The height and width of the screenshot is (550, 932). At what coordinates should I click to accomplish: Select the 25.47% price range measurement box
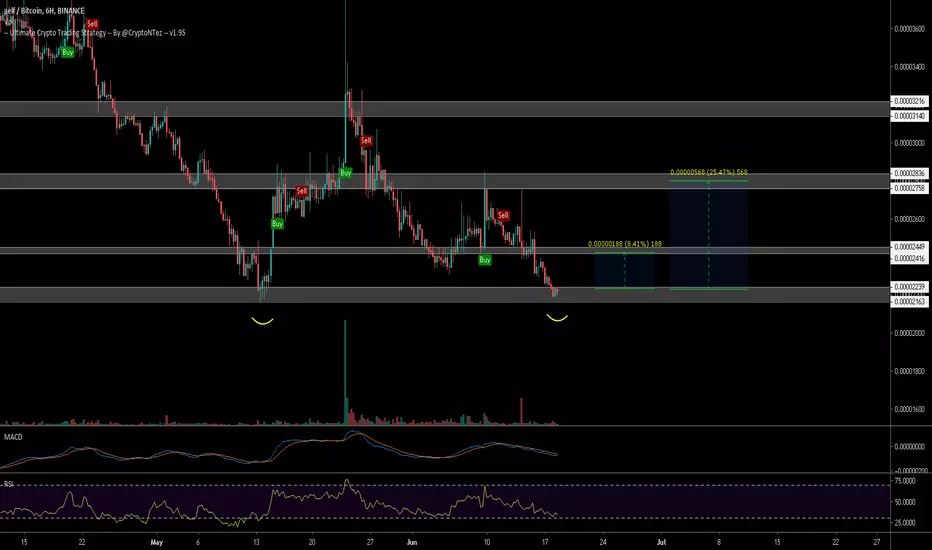709,234
